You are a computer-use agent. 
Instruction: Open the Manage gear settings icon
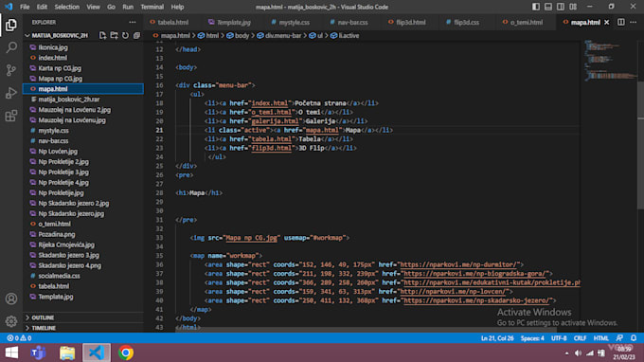(11, 321)
